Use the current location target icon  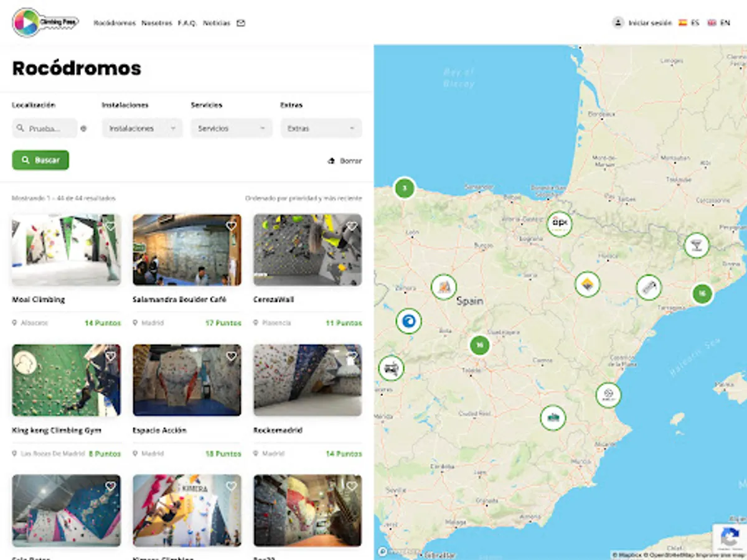83,129
